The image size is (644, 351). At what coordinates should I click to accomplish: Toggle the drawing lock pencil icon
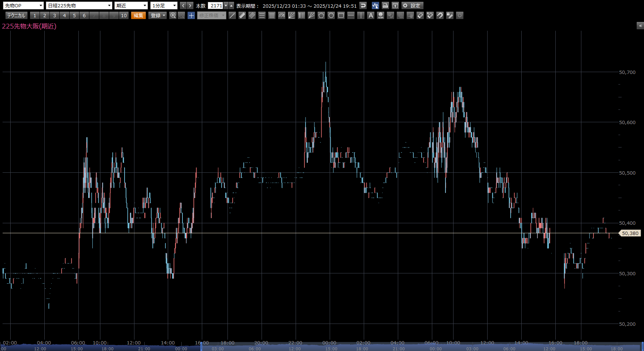[x=450, y=15]
